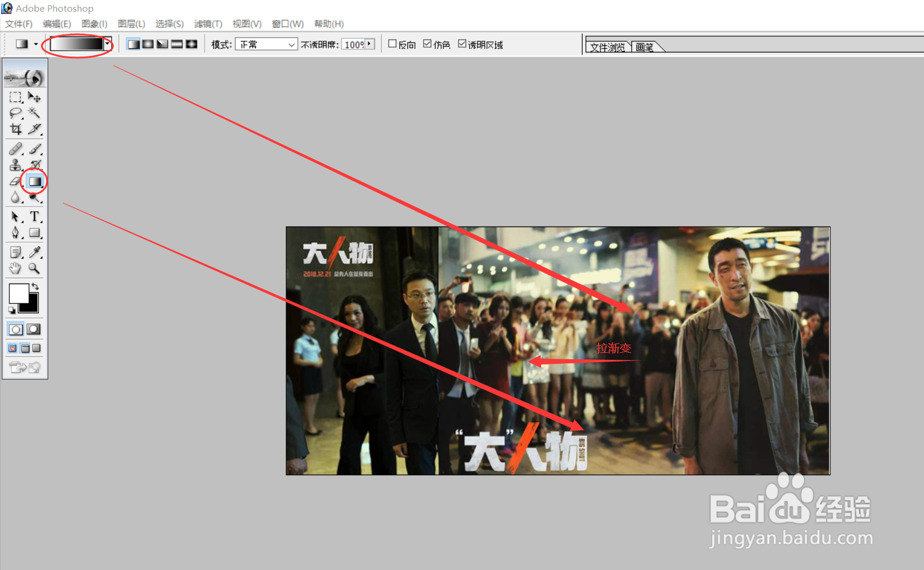Open the 编辑(E) menu
This screenshot has width=924, height=570.
point(56,24)
